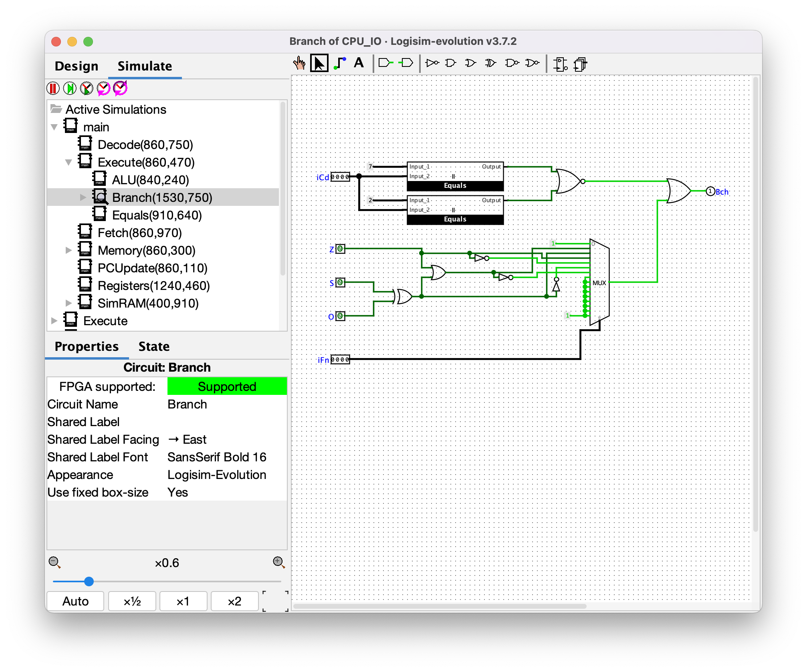Open the State tab
The height and width of the screenshot is (672, 807).
coord(154,346)
